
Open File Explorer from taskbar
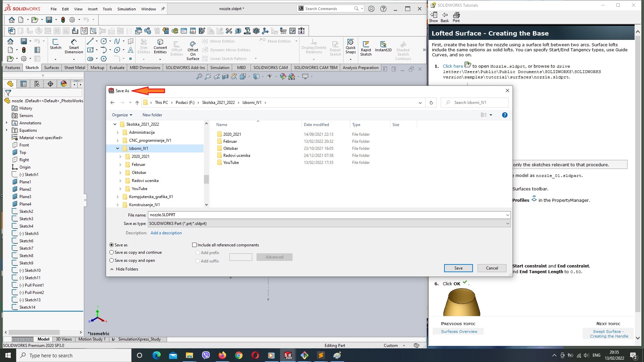190,355
